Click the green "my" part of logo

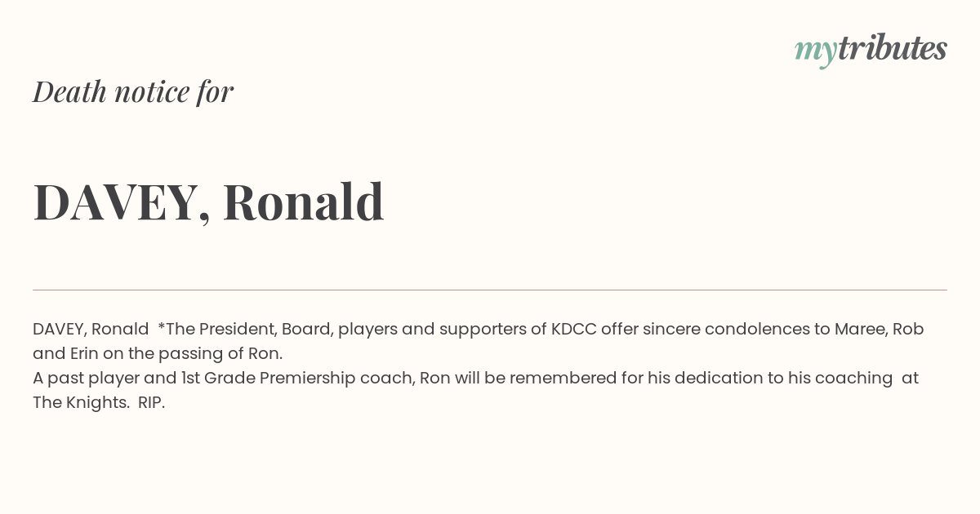815,52
